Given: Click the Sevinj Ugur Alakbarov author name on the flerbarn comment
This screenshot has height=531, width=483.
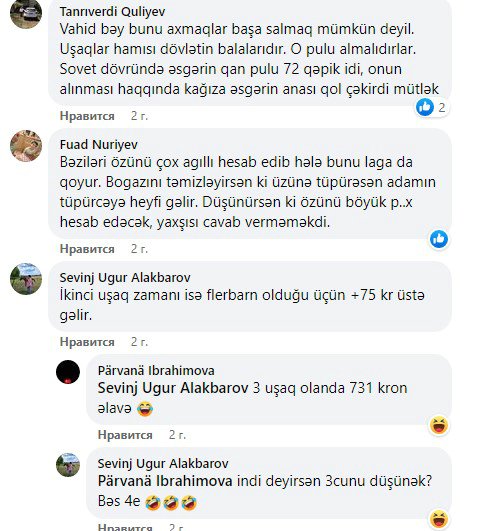Looking at the screenshot, I should pyautogui.click(x=125, y=278).
